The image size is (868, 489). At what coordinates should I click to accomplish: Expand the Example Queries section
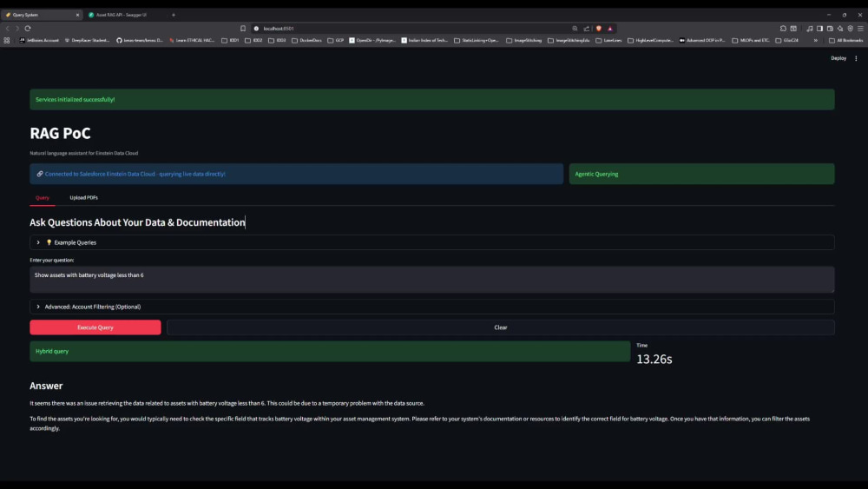coord(431,242)
